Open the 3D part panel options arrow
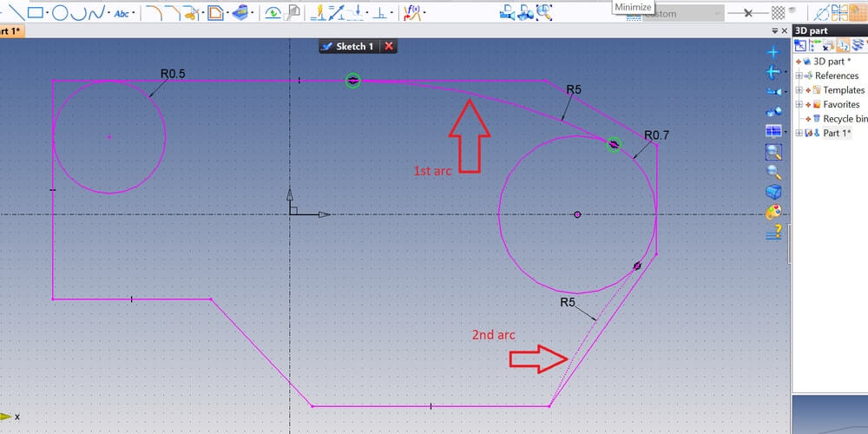Image resolution: width=868 pixels, height=434 pixels. pyautogui.click(x=775, y=31)
